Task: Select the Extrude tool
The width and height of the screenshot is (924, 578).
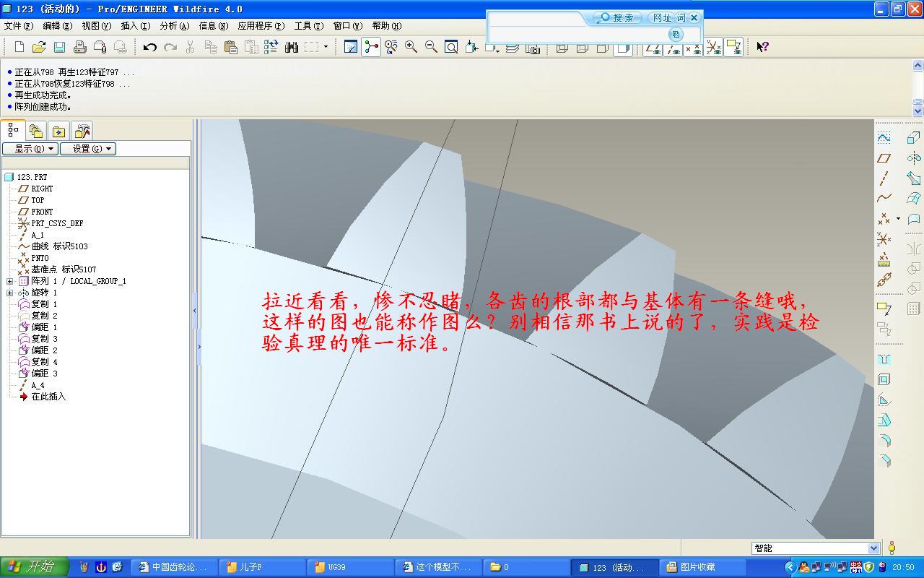Action: 914,137
